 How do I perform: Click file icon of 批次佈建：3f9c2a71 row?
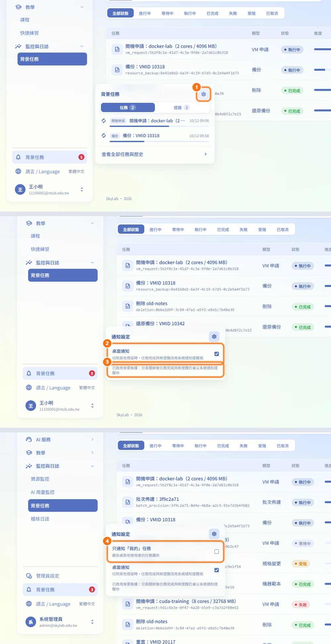pos(128,502)
